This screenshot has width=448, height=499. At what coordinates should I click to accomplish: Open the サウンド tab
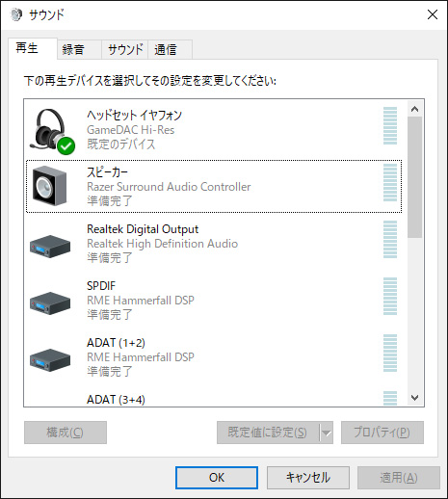tap(125, 50)
